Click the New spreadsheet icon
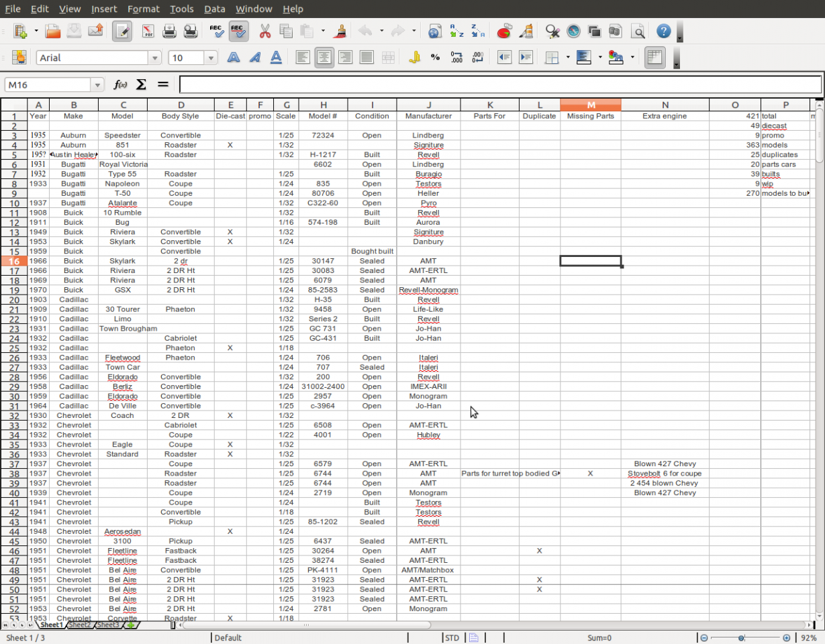The height and width of the screenshot is (644, 825). point(20,31)
